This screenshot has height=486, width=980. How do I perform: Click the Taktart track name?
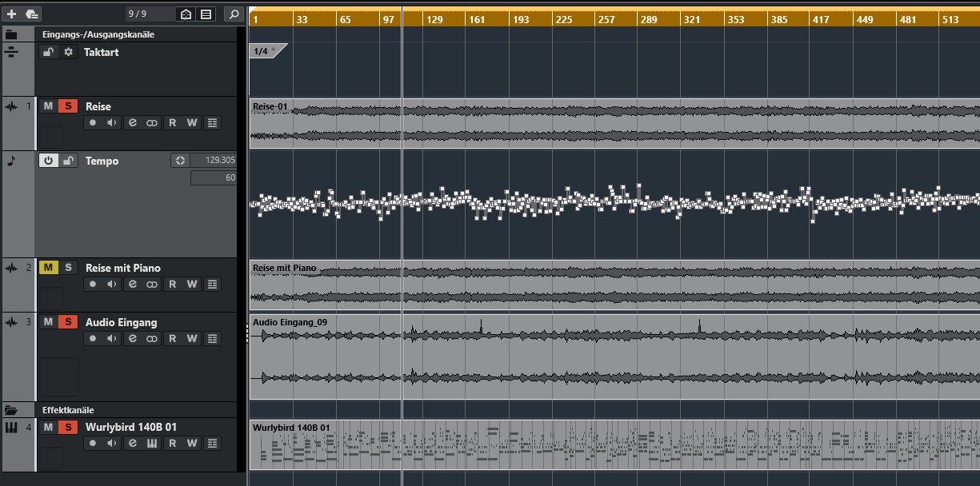(x=102, y=52)
